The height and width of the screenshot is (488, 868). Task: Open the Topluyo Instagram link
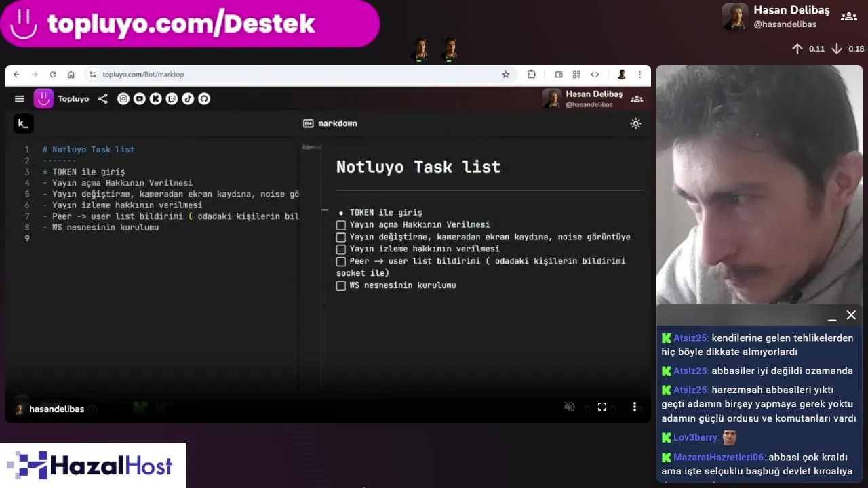pos(123,99)
